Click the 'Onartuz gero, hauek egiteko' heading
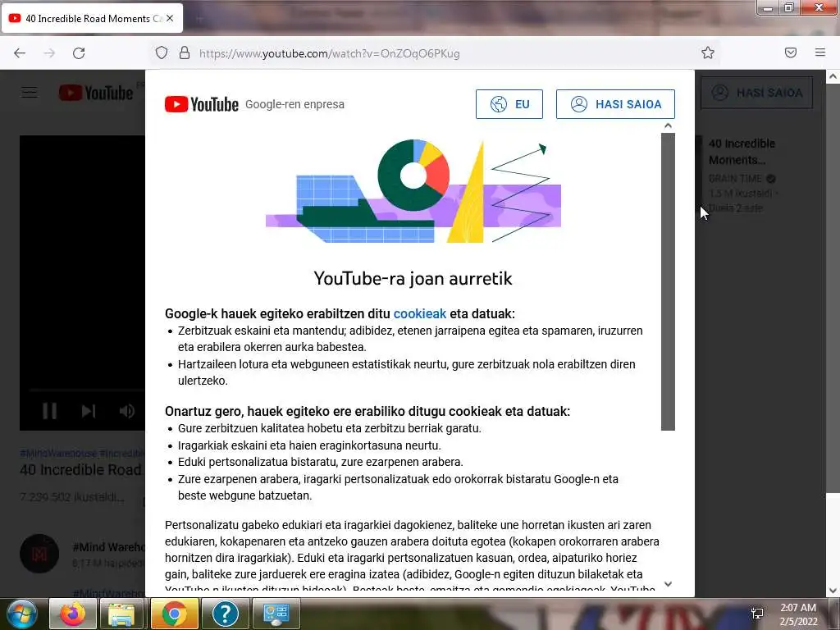 pos(367,412)
